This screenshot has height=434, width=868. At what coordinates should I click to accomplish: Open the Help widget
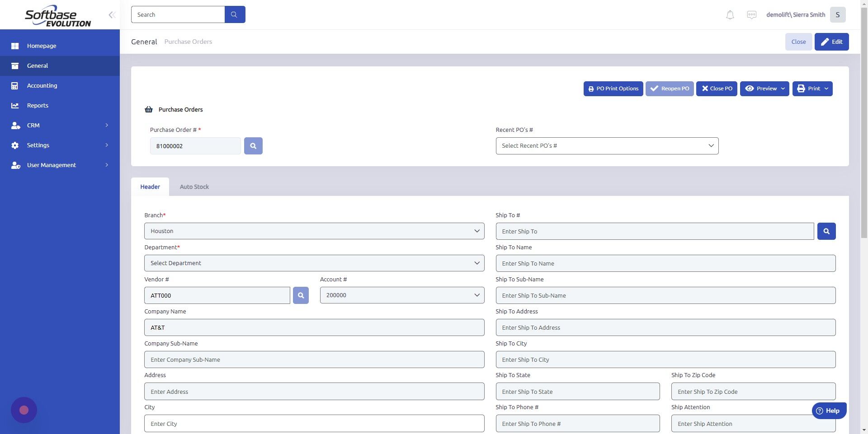click(829, 411)
